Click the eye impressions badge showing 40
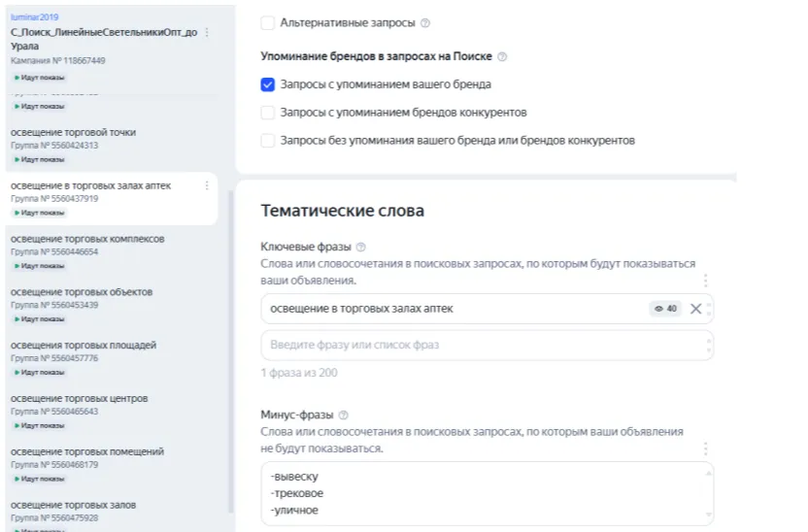Image resolution: width=808 pixels, height=532 pixels. (x=666, y=309)
